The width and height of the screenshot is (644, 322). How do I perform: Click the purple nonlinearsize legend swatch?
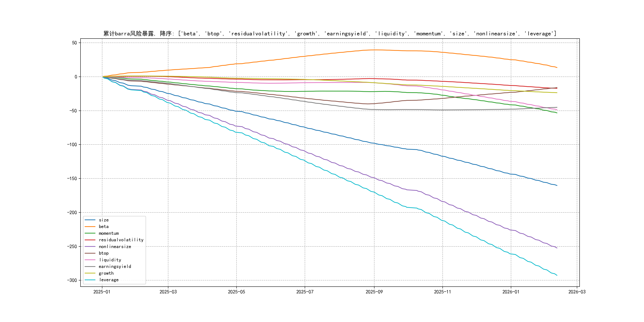click(x=90, y=246)
